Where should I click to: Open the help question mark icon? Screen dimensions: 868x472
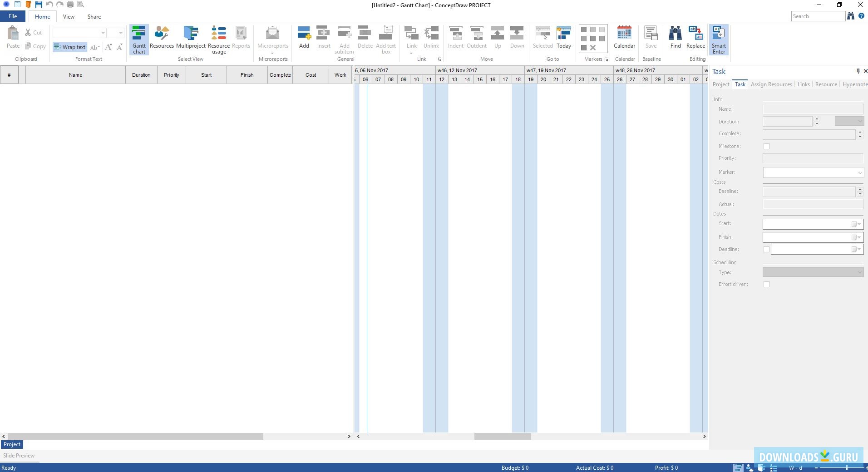[861, 16]
